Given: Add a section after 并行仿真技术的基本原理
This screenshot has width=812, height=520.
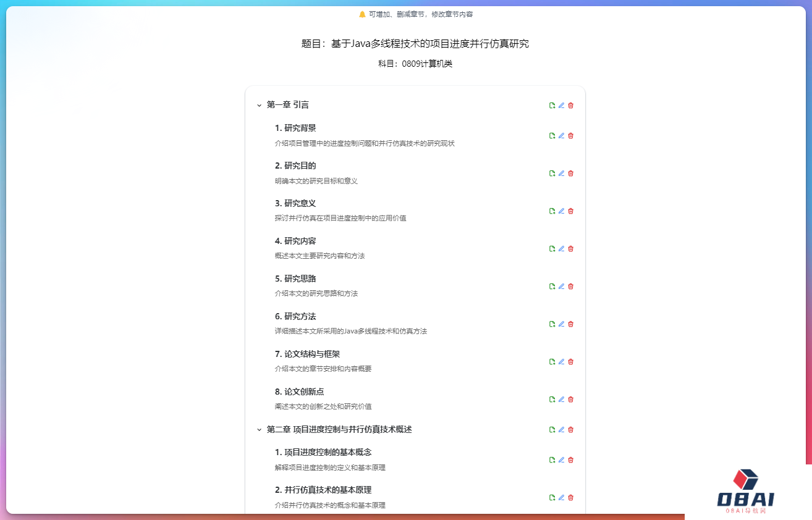Looking at the screenshot, I should click(x=552, y=498).
